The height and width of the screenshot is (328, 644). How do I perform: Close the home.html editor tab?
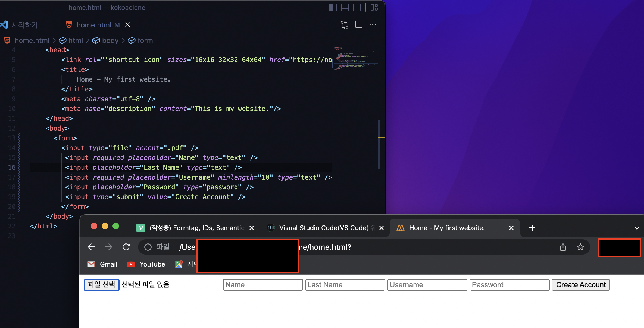pos(127,25)
